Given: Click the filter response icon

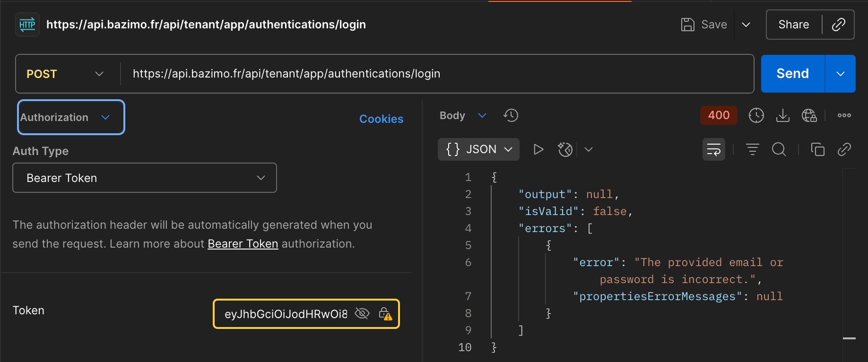Looking at the screenshot, I should pyautogui.click(x=752, y=149).
